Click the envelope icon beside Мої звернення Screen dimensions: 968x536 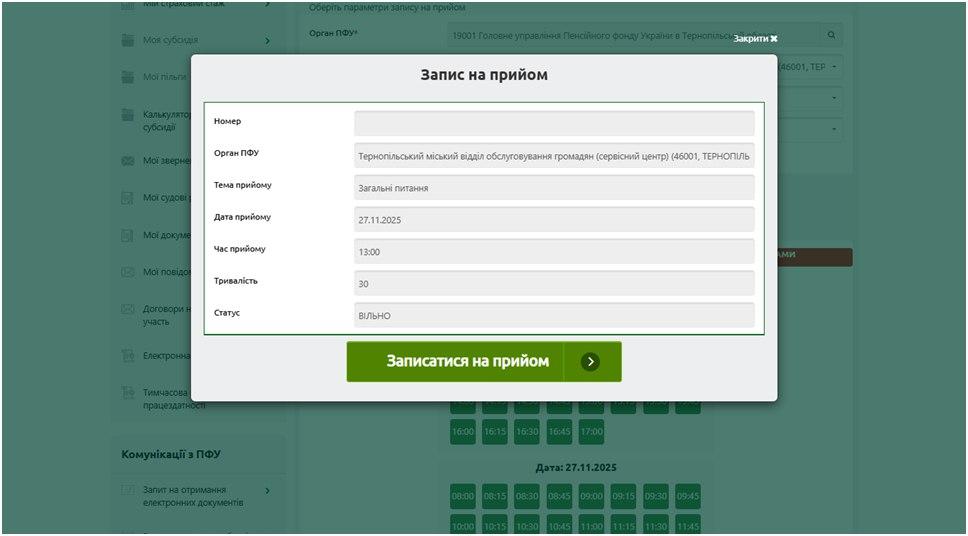point(127,161)
